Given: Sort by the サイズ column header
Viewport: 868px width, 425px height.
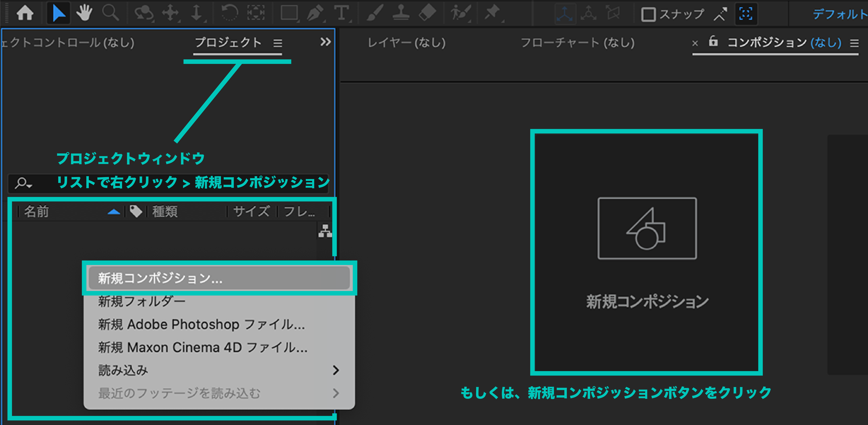Looking at the screenshot, I should tap(251, 212).
